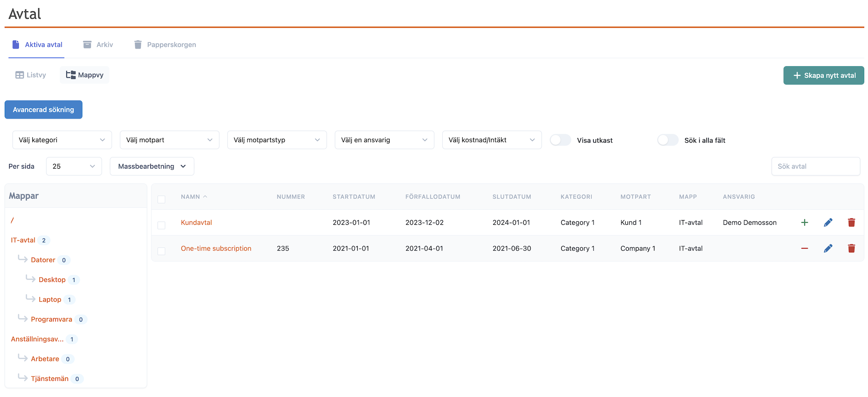Click the red minus icon for One-time subscription

pyautogui.click(x=804, y=248)
